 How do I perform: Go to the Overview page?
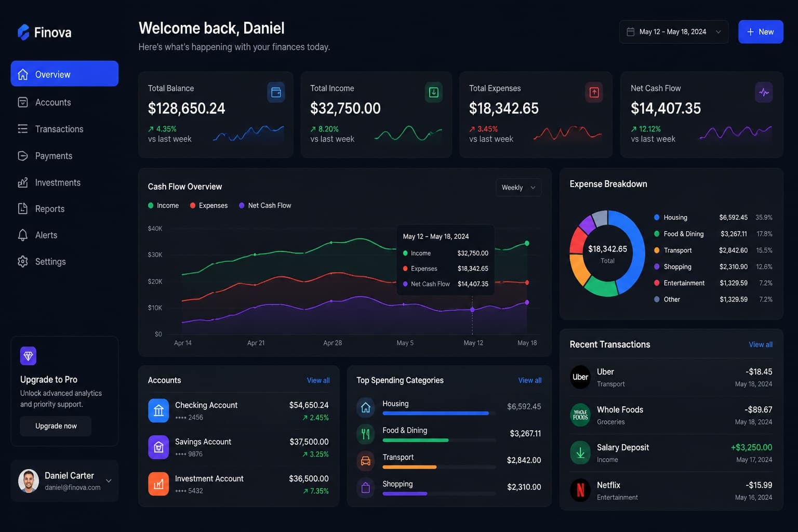pyautogui.click(x=64, y=74)
